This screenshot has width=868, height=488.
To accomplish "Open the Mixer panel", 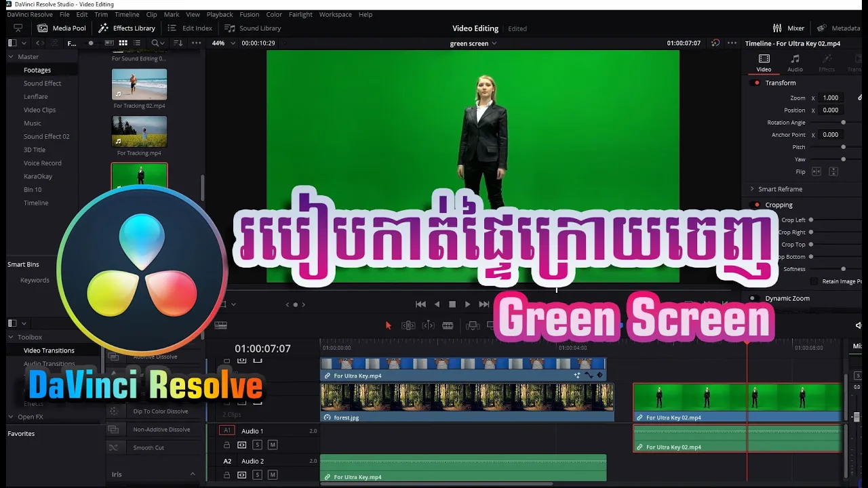I will (x=788, y=28).
